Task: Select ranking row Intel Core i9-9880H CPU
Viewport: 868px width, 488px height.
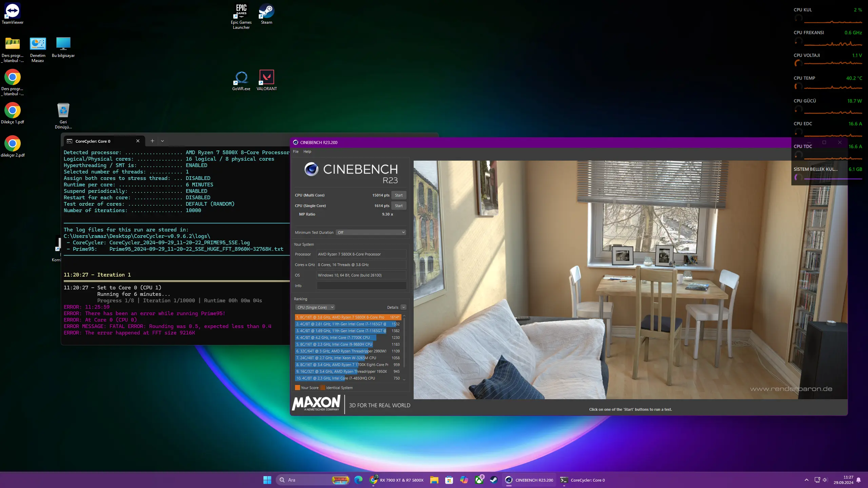Action: pyautogui.click(x=348, y=344)
